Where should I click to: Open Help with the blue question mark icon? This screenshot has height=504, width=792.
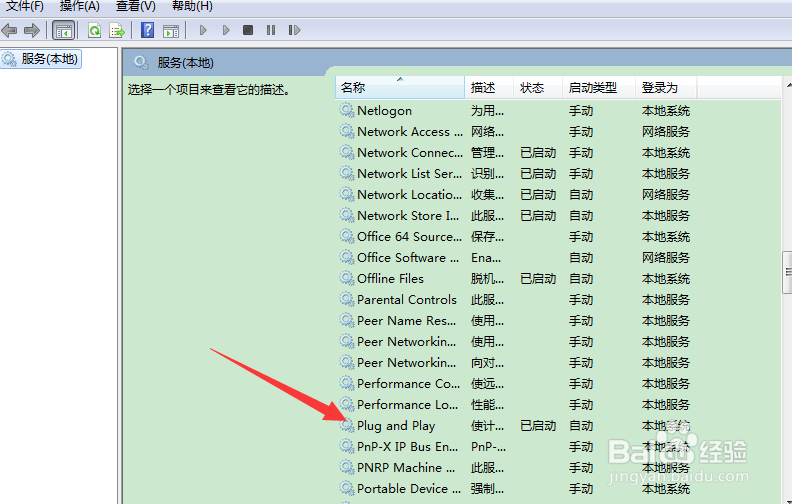147,30
